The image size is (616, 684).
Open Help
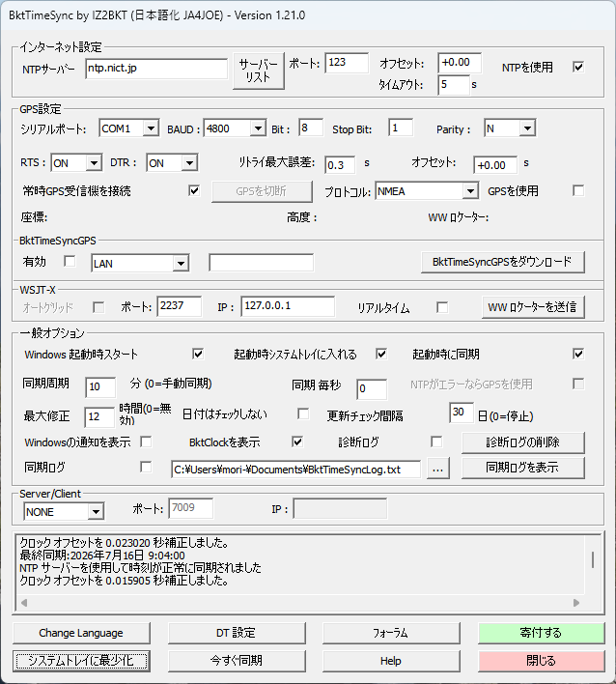tap(391, 661)
